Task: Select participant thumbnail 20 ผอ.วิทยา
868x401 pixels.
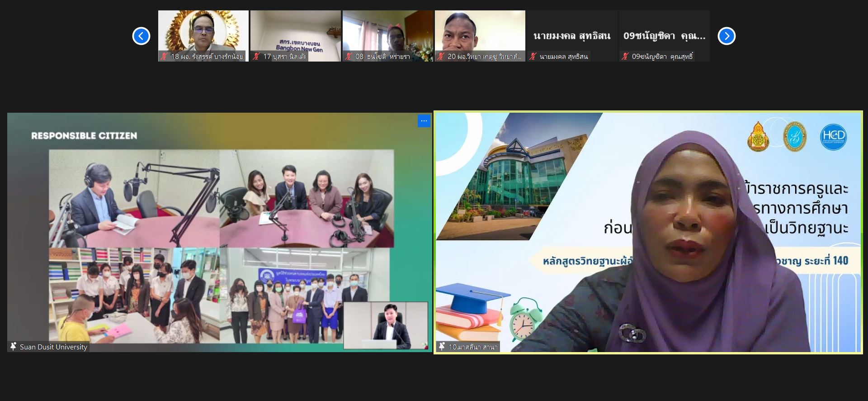Action: click(x=480, y=36)
